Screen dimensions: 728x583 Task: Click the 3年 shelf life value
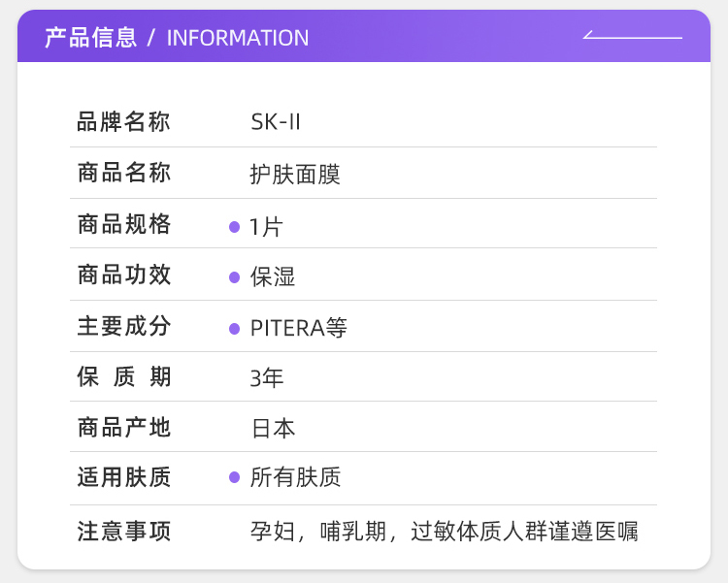pyautogui.click(x=267, y=378)
